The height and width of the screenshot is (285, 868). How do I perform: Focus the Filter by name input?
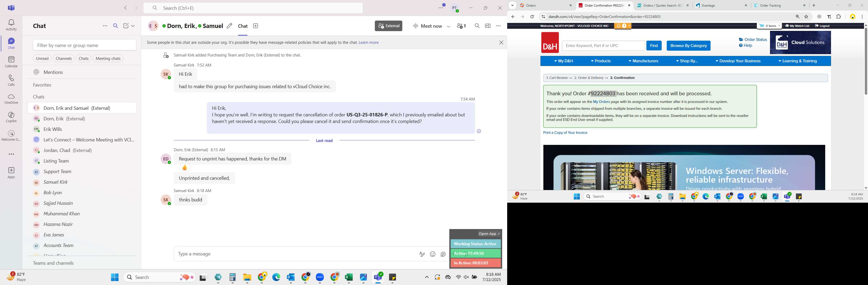[85, 45]
